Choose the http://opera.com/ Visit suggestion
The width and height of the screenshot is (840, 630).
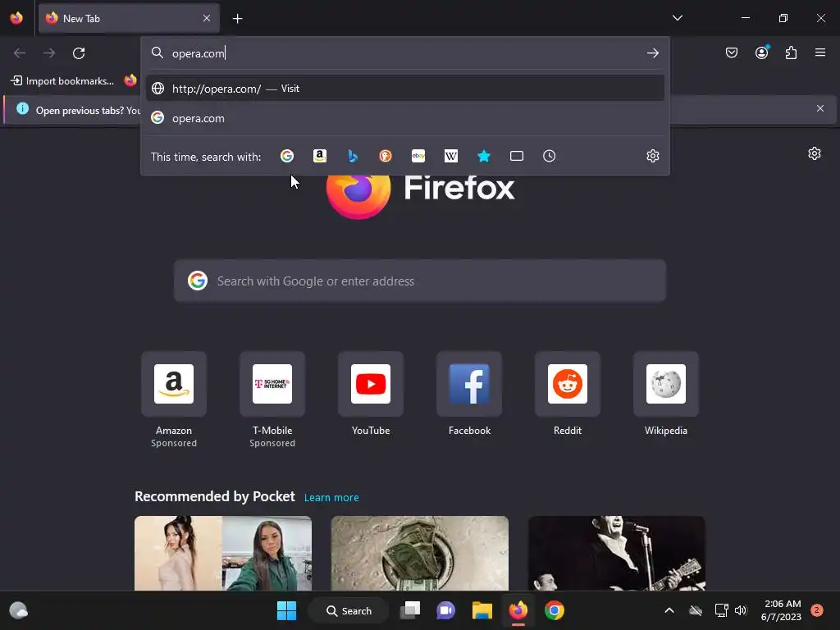(405, 89)
